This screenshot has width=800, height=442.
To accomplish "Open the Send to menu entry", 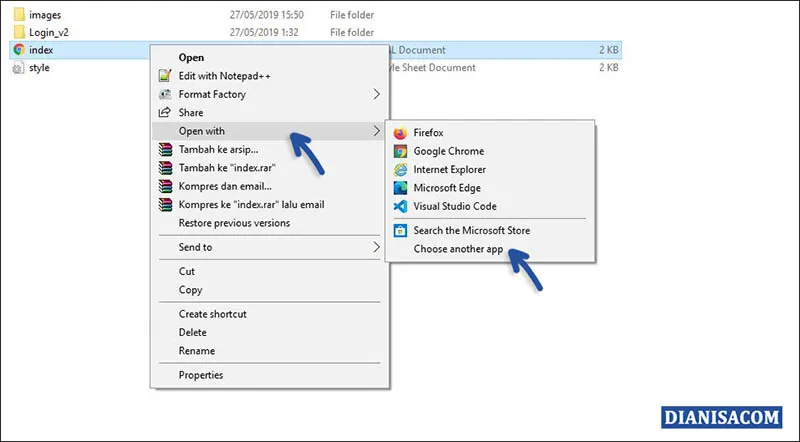I will pyautogui.click(x=270, y=247).
